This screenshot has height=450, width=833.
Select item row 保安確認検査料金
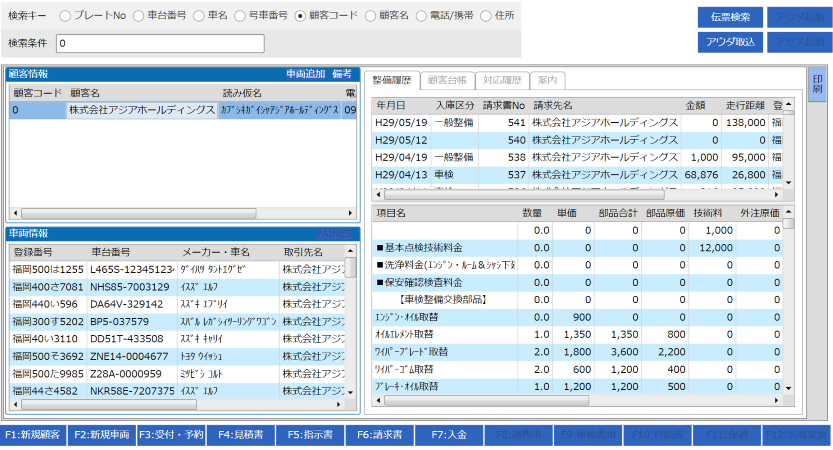point(577,282)
